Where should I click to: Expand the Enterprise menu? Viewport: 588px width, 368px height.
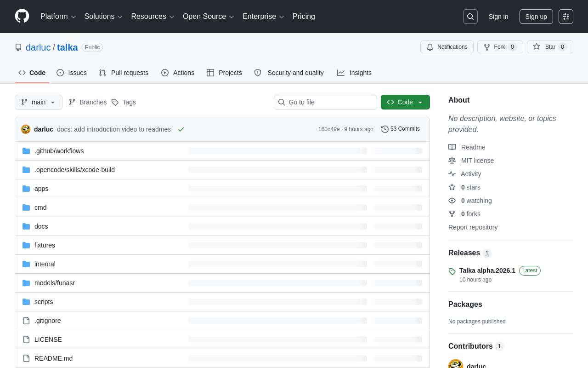263,17
